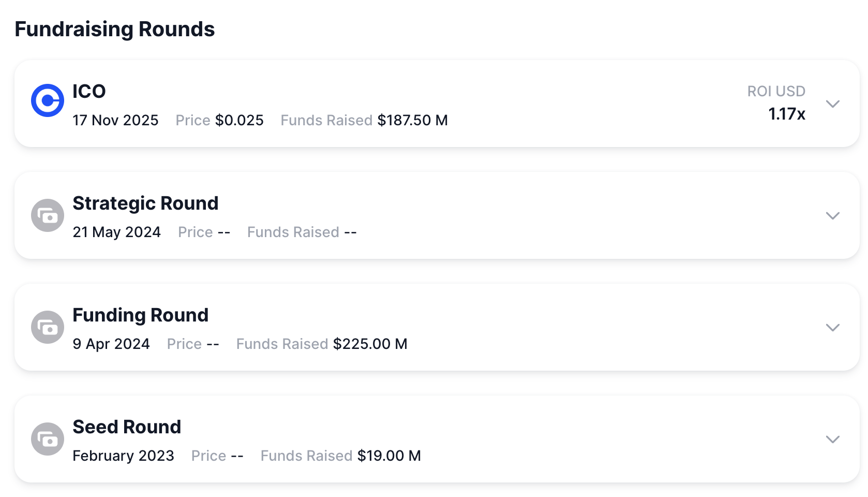The height and width of the screenshot is (497, 868).
Task: Click the ICO date 17 Nov 2025
Action: (x=115, y=120)
